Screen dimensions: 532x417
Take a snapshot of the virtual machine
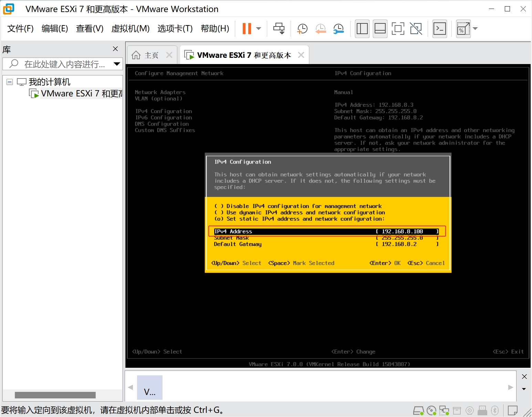coord(302,29)
